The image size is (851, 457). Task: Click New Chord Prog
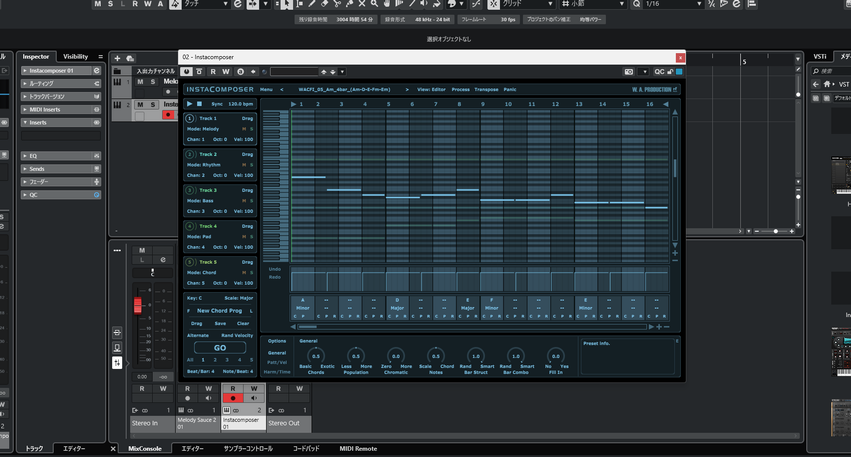(219, 311)
